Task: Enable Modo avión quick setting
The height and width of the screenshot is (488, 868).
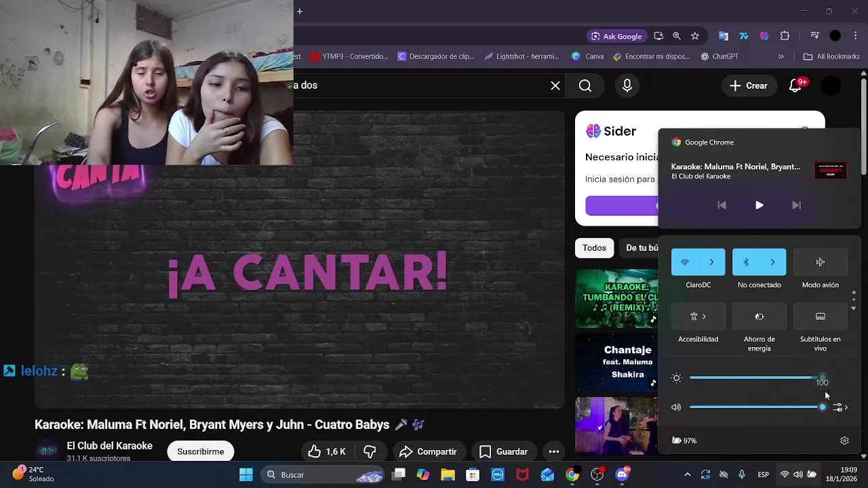Action: click(x=821, y=262)
